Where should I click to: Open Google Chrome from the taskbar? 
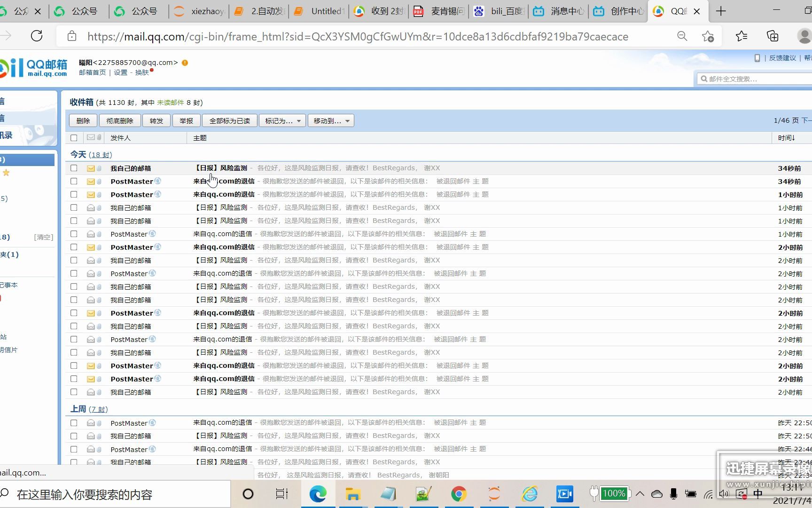tap(459, 494)
